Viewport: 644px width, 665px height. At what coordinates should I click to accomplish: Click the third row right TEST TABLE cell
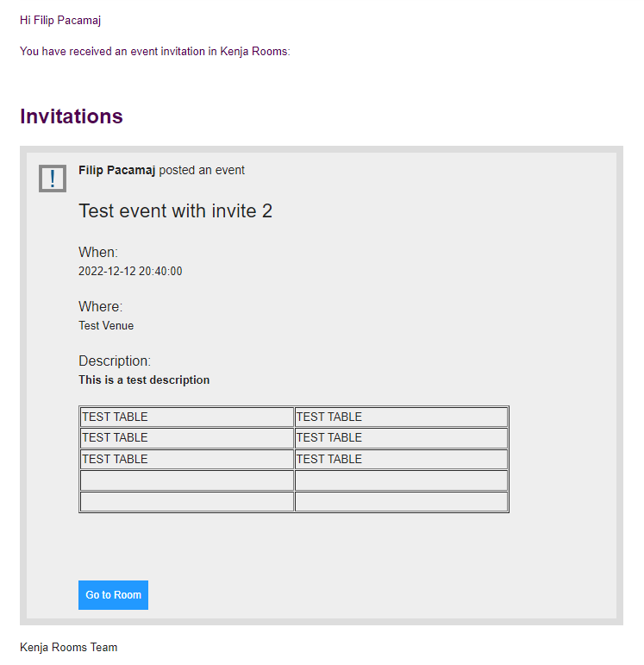point(401,459)
